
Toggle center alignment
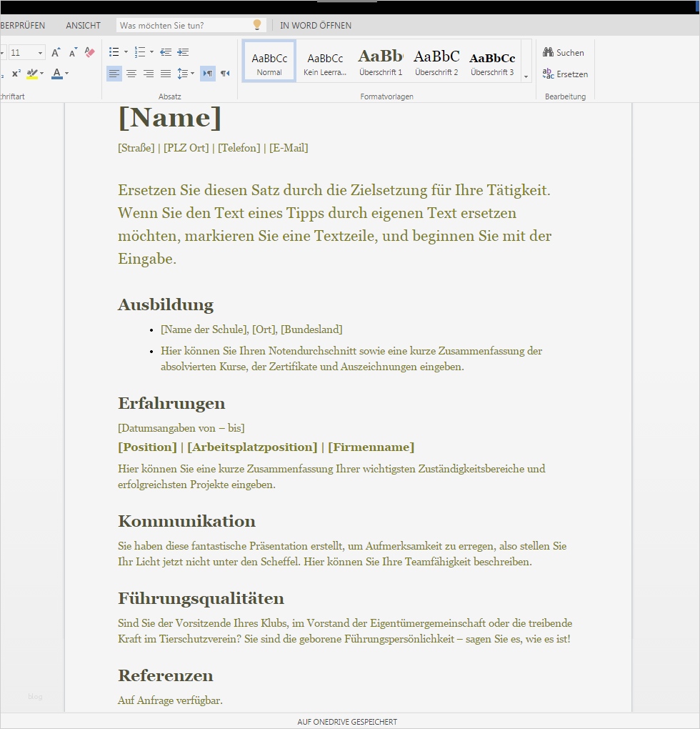click(131, 74)
